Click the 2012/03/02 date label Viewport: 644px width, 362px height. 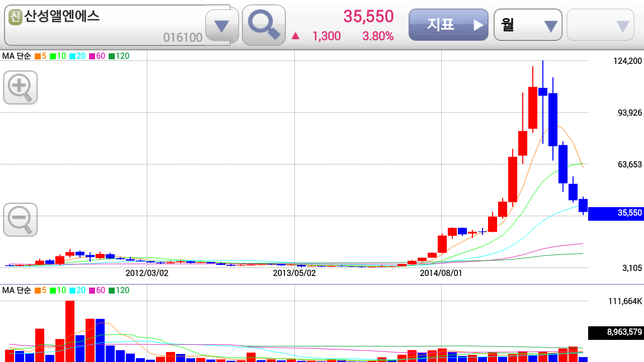point(147,273)
